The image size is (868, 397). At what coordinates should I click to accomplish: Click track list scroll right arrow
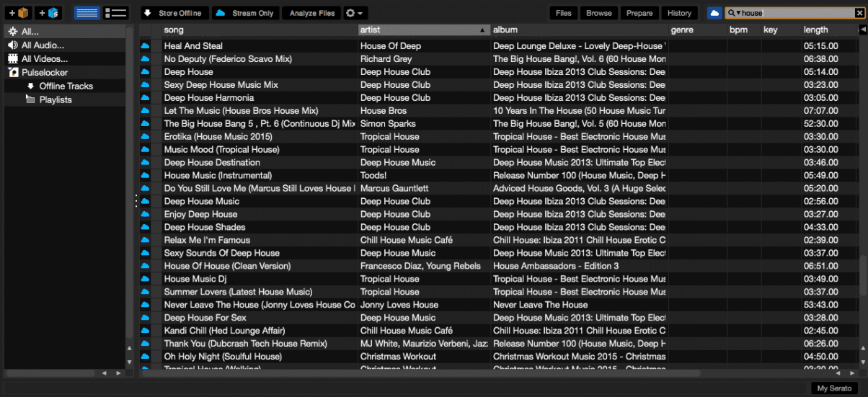(851, 374)
